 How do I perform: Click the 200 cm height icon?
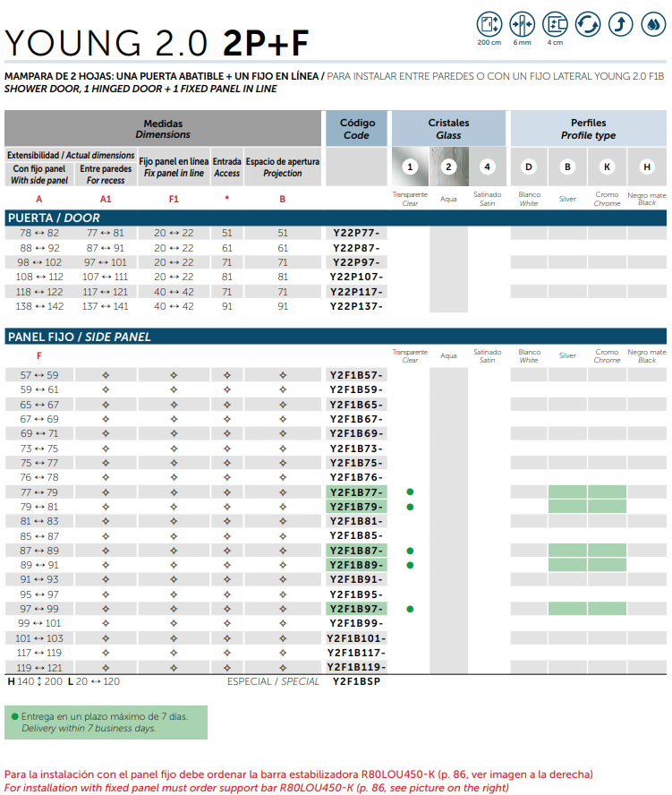(x=489, y=24)
